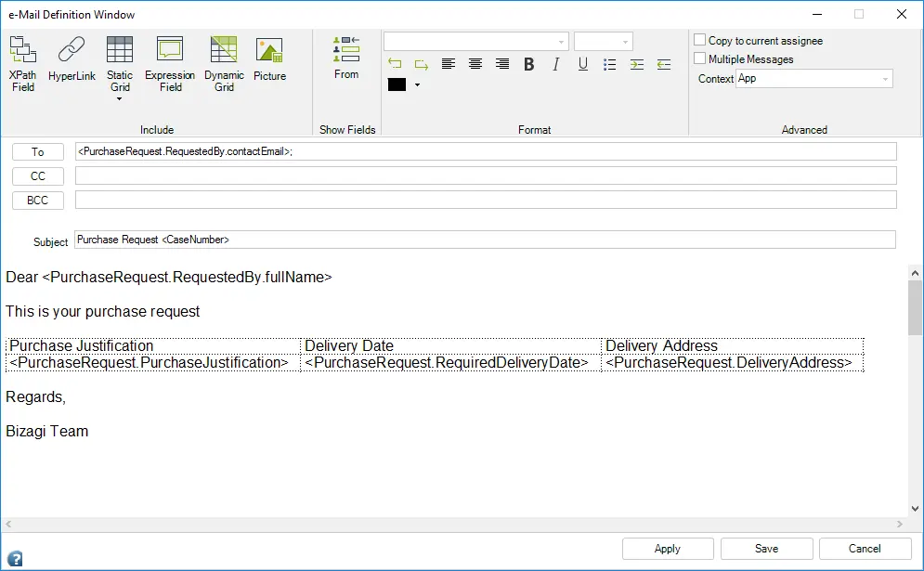The height and width of the screenshot is (571, 924).
Task: Open the font color dropdown arrow
Action: tap(417, 84)
